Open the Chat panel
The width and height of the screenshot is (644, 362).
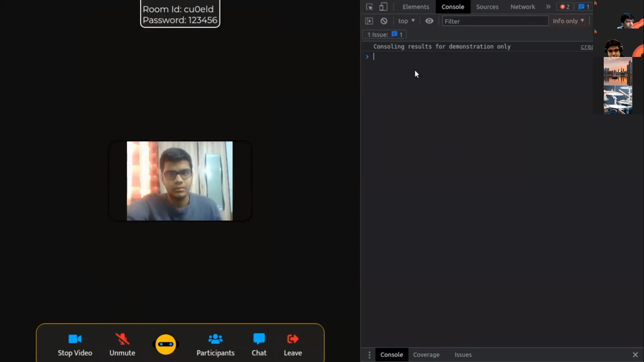259,339
